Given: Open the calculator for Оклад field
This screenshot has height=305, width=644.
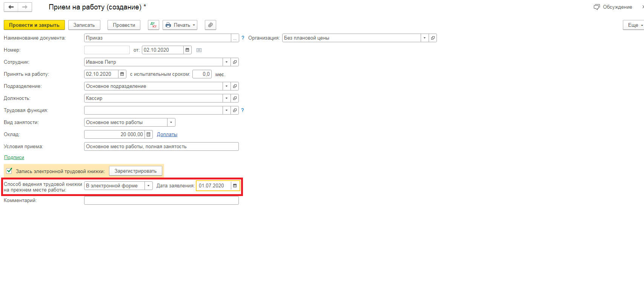Looking at the screenshot, I should 149,135.
